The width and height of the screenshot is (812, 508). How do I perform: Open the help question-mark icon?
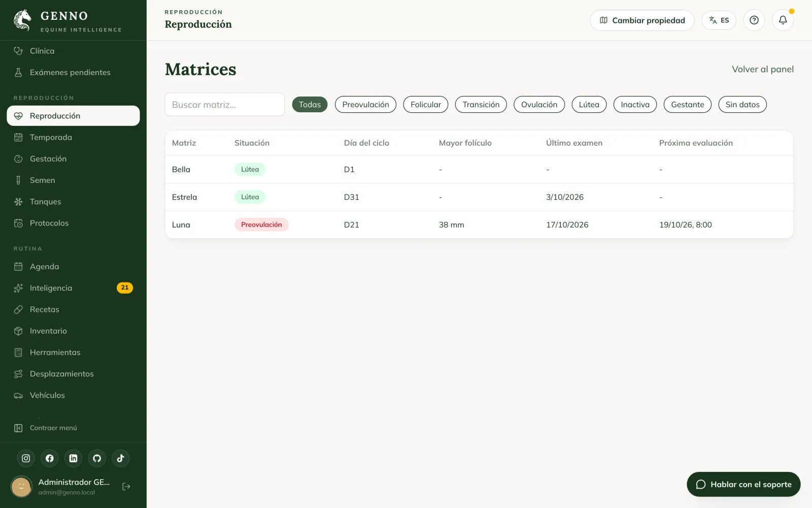click(754, 20)
